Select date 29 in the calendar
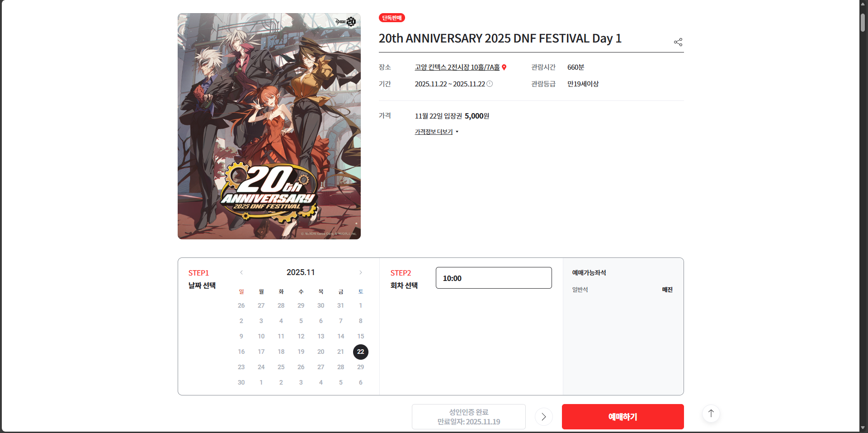Image resolution: width=868 pixels, height=433 pixels. coord(360,367)
